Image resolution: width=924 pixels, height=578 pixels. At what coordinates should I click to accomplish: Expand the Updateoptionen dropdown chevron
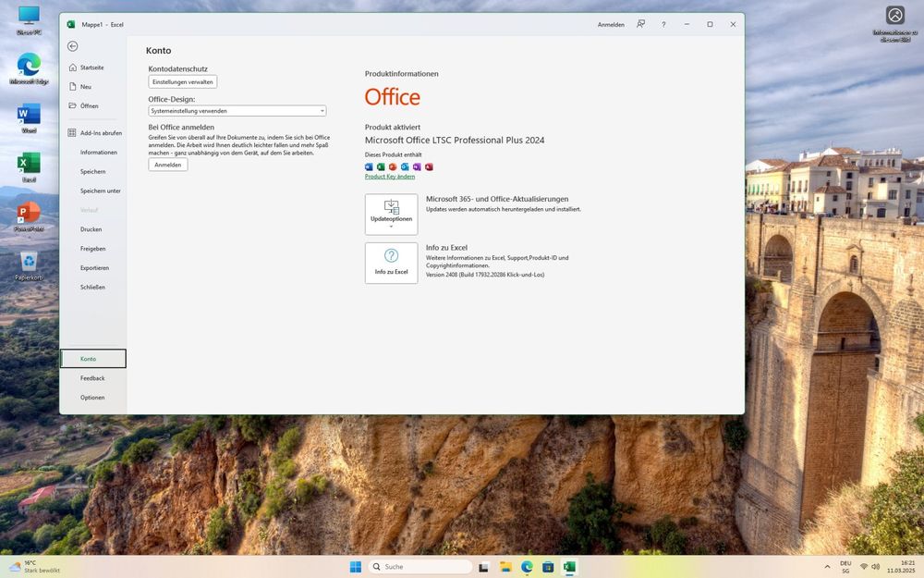(391, 225)
